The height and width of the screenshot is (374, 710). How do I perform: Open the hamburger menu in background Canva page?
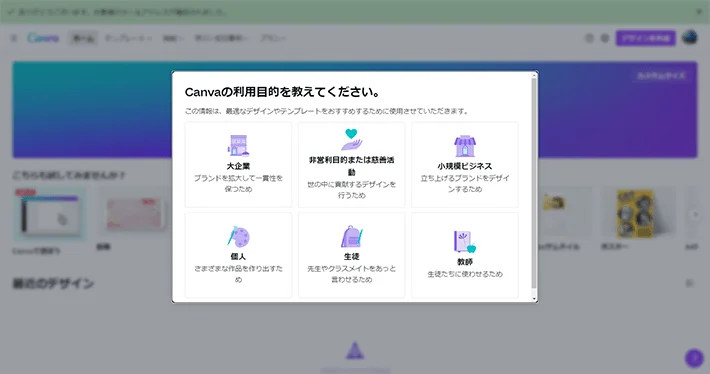(14, 38)
